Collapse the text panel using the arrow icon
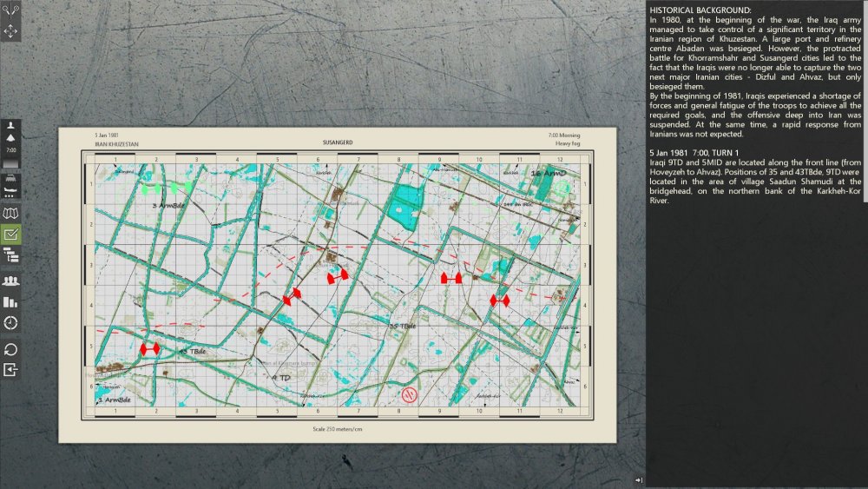Screen dimensions: 868x489 coord(638,479)
